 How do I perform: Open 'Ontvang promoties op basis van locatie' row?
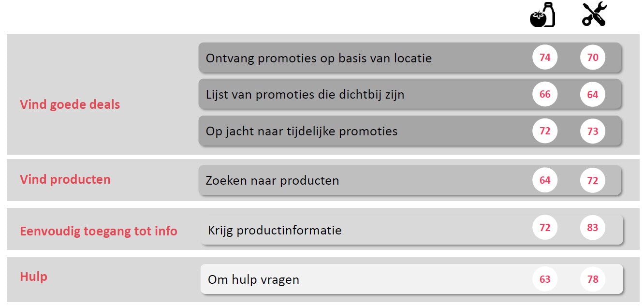tap(410, 58)
